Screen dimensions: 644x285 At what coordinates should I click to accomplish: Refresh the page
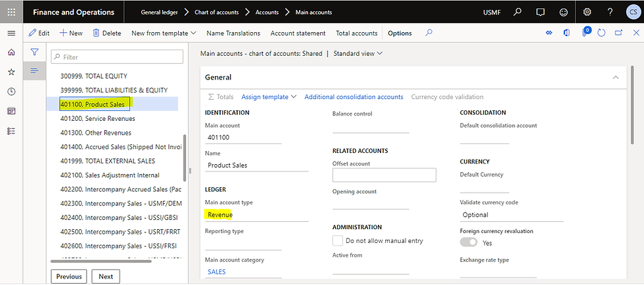[x=601, y=33]
